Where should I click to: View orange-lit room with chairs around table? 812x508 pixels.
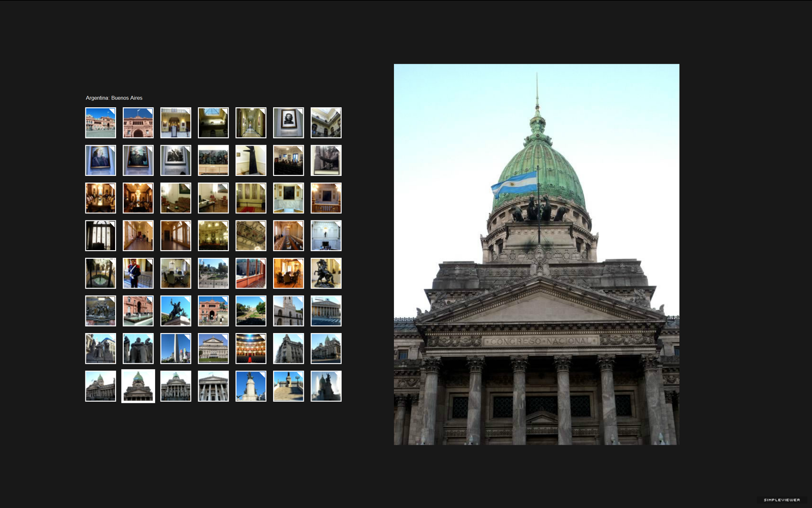pos(289,273)
